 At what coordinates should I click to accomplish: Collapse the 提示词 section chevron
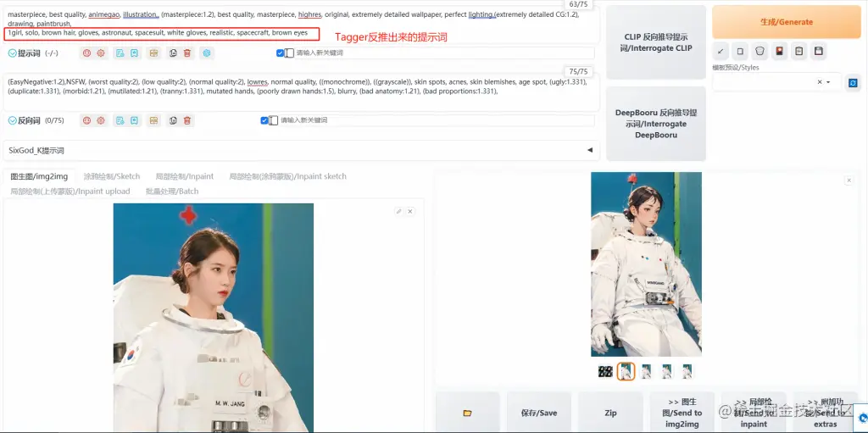(x=12, y=53)
